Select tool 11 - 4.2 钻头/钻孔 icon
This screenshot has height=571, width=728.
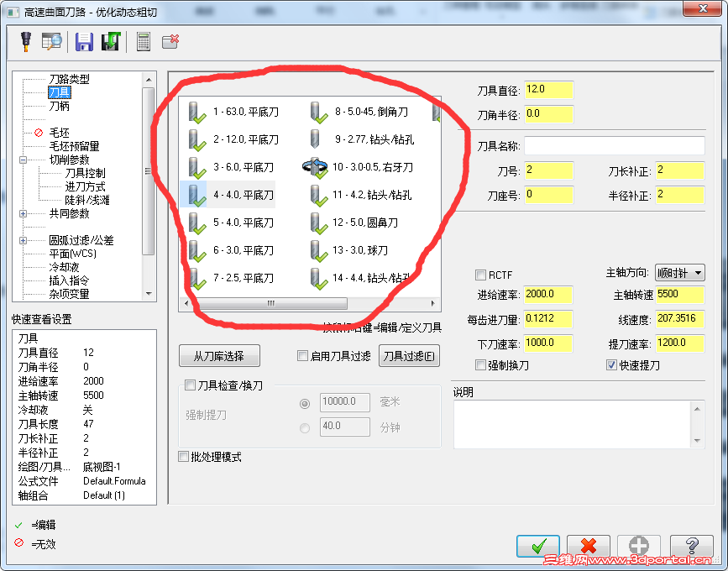(318, 196)
